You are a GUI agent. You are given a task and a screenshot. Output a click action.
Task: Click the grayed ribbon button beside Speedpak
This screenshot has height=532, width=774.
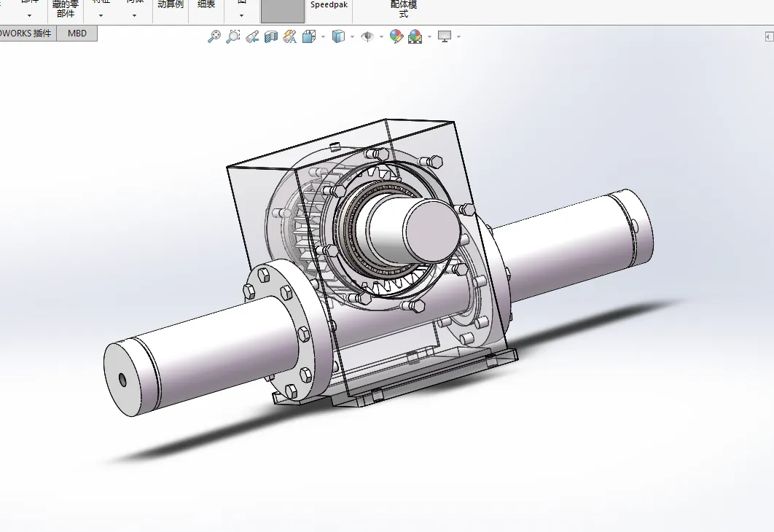282,11
